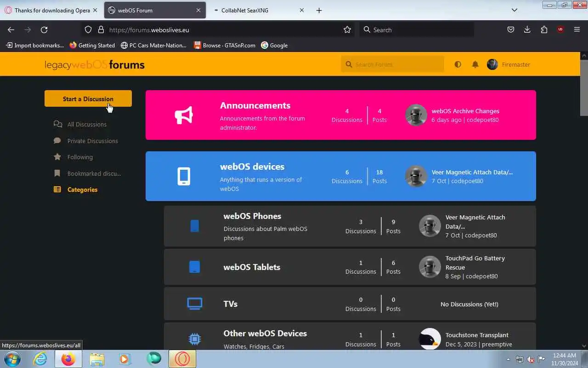Click the webOS Tablets tablet icon
The image size is (588, 368).
click(195, 267)
